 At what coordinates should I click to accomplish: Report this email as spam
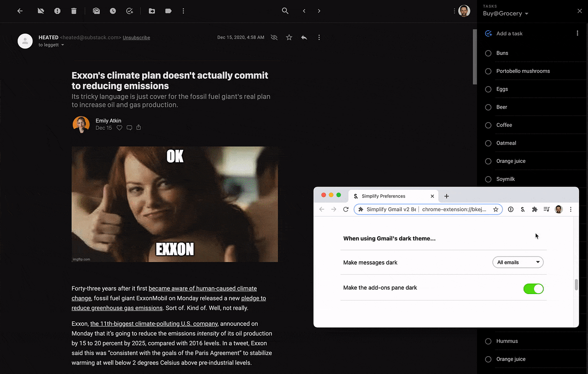click(x=57, y=11)
